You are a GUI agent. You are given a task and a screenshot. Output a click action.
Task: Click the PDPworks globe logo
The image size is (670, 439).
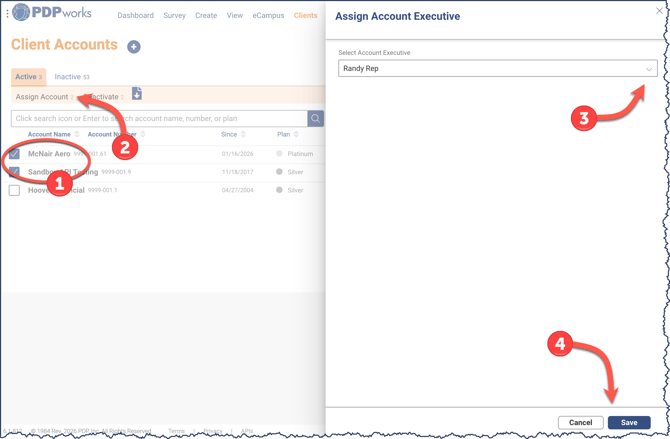tap(21, 12)
